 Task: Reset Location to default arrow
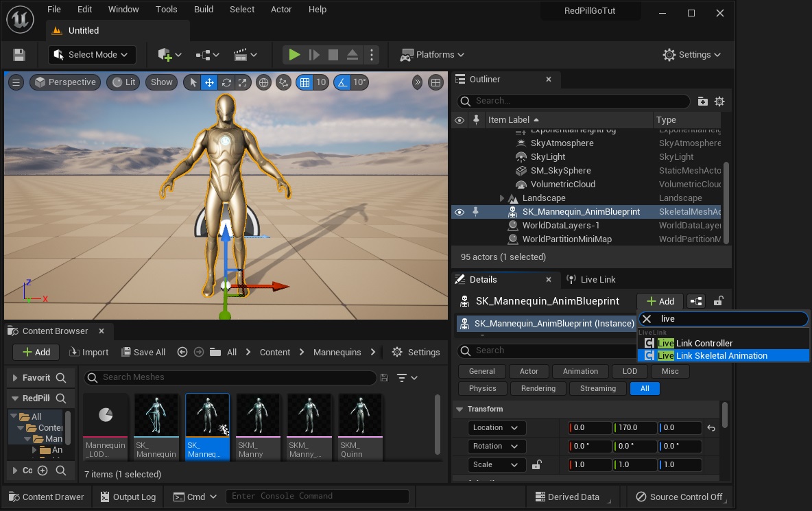click(x=711, y=428)
